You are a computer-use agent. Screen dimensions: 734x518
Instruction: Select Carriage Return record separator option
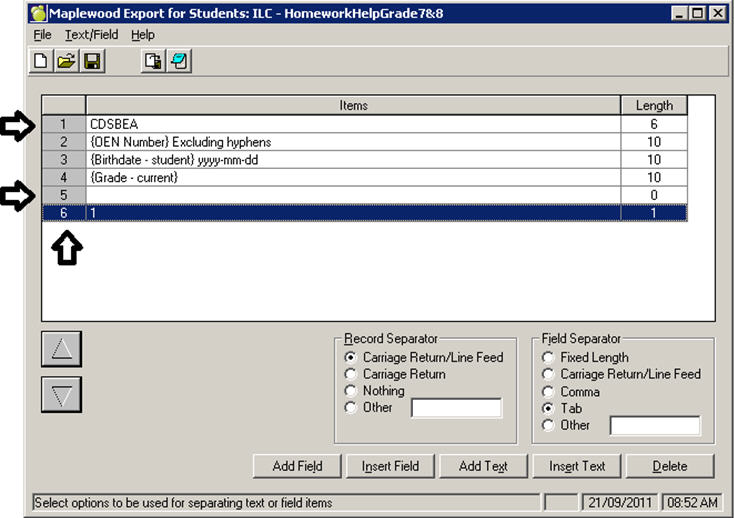point(350,374)
